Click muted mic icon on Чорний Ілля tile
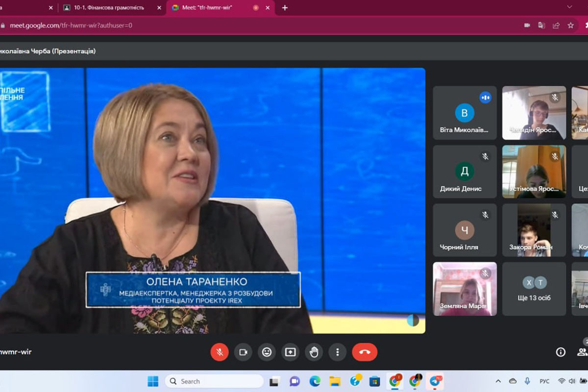This screenshot has width=588, height=392. 486,215
